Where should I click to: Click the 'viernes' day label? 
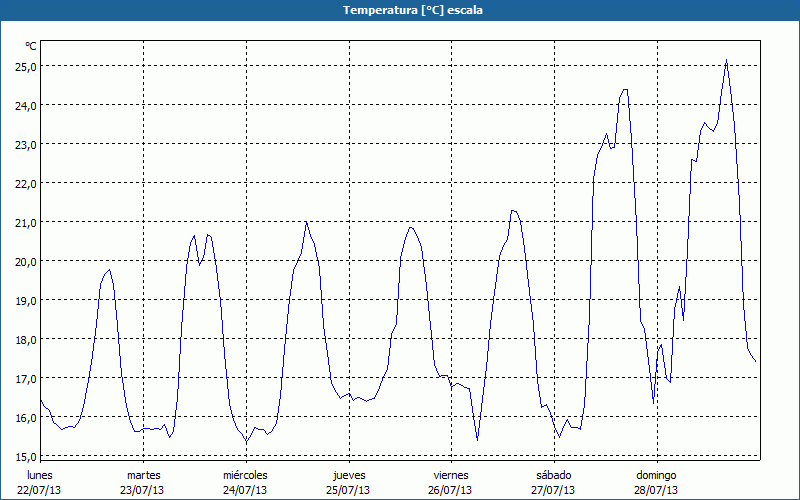[x=451, y=475]
